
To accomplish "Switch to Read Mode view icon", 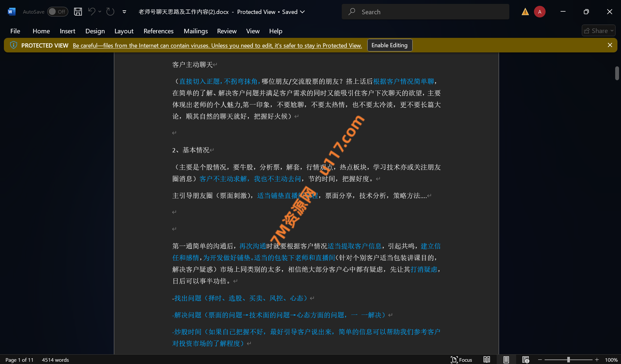I will pos(486,359).
